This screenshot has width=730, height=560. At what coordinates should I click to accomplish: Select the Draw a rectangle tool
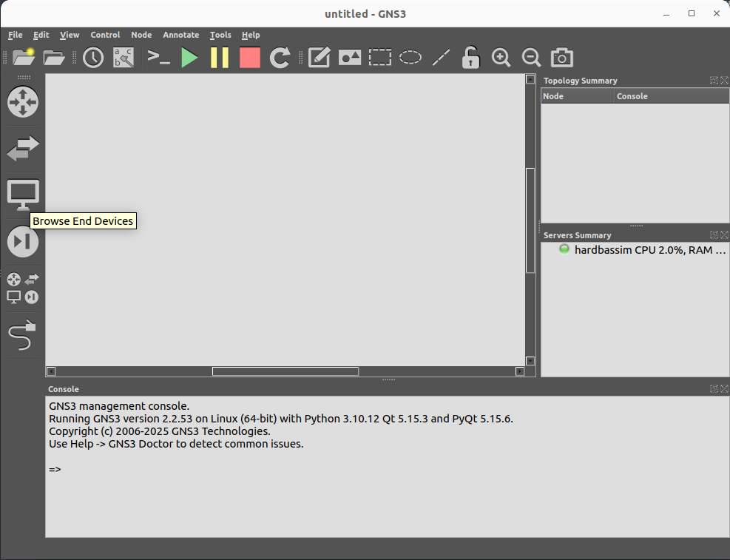click(x=380, y=58)
